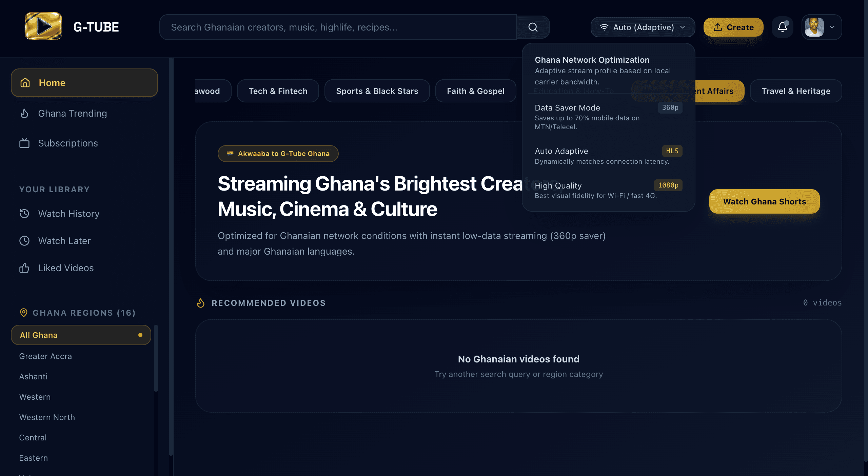The image size is (868, 476).
Task: Click the '0 videos' count text
Action: (x=822, y=303)
